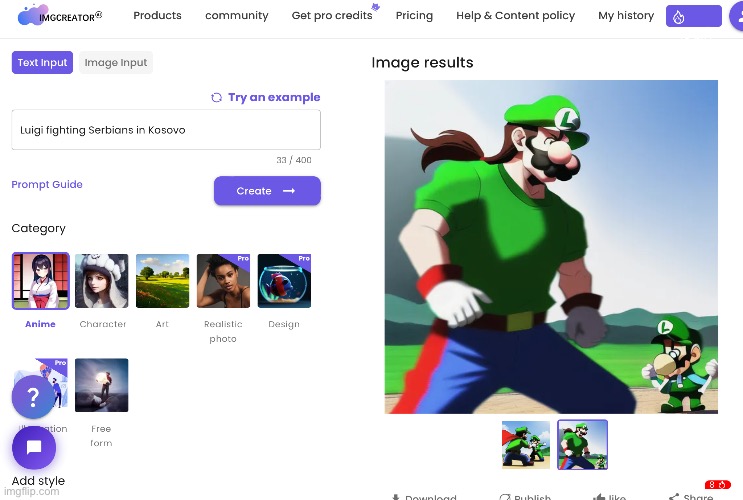The width and height of the screenshot is (743, 500).
Task: Click the like button
Action: (x=609, y=497)
